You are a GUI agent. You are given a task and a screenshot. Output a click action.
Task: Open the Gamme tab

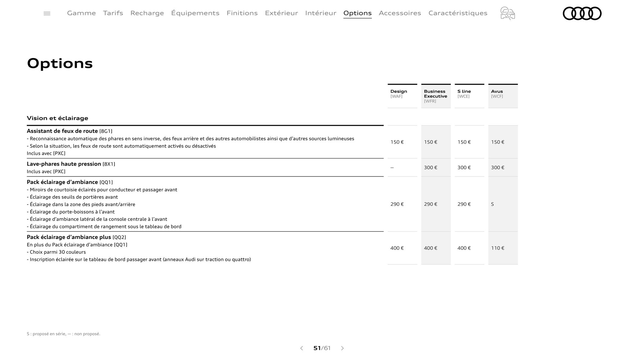click(x=82, y=13)
